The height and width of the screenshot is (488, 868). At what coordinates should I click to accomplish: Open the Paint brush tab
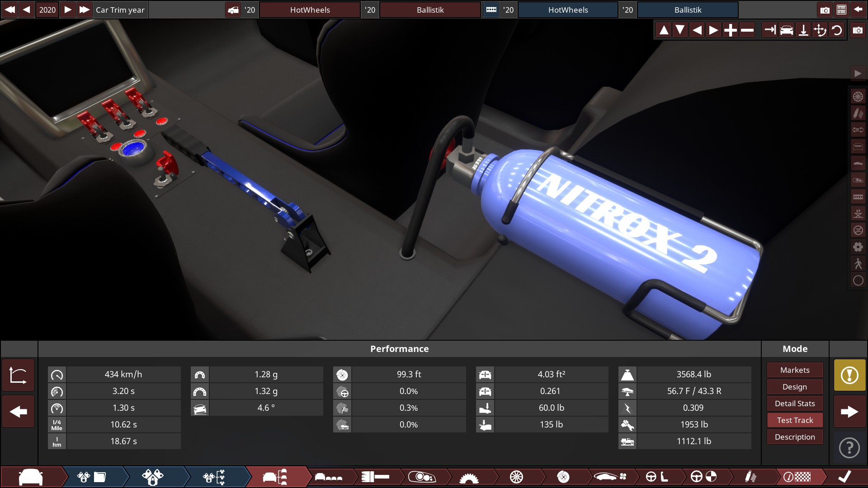375,477
